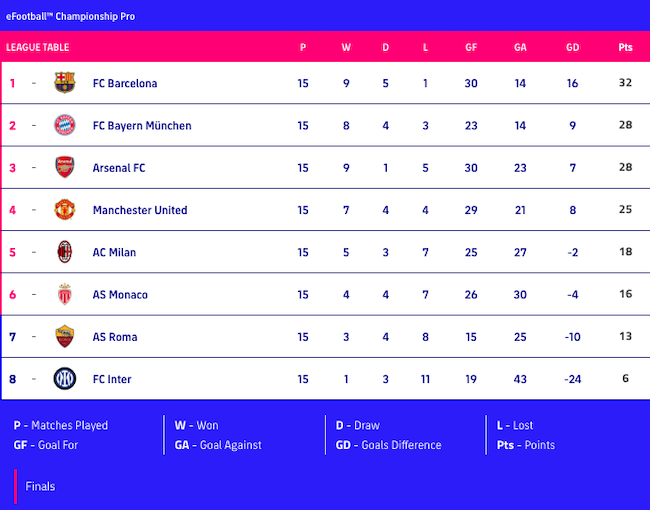
Task: Open the AS Roma team name
Action: click(115, 337)
